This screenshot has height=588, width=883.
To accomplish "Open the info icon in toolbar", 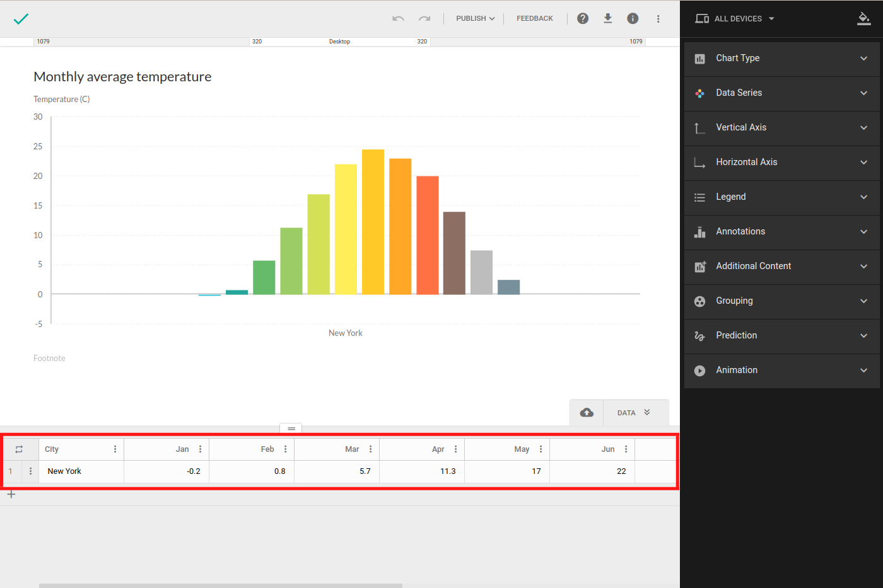I will coord(633,19).
